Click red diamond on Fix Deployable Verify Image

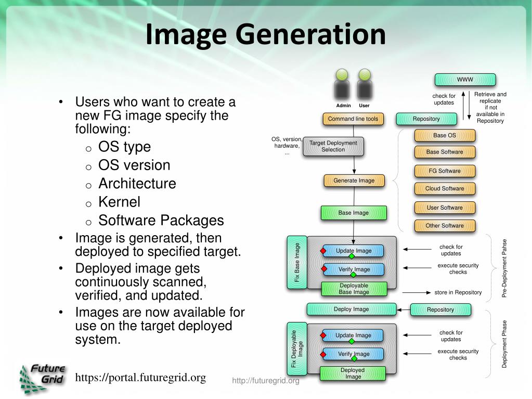323,355
